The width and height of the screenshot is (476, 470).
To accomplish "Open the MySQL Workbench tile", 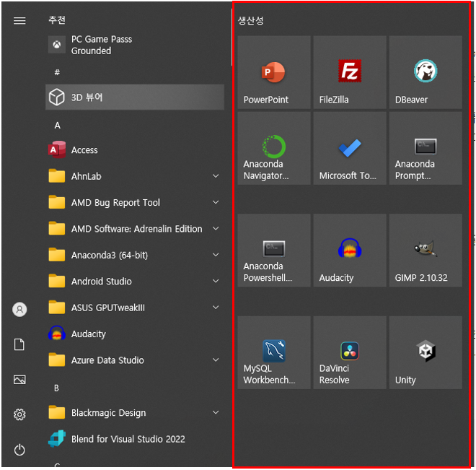I will 274,352.
